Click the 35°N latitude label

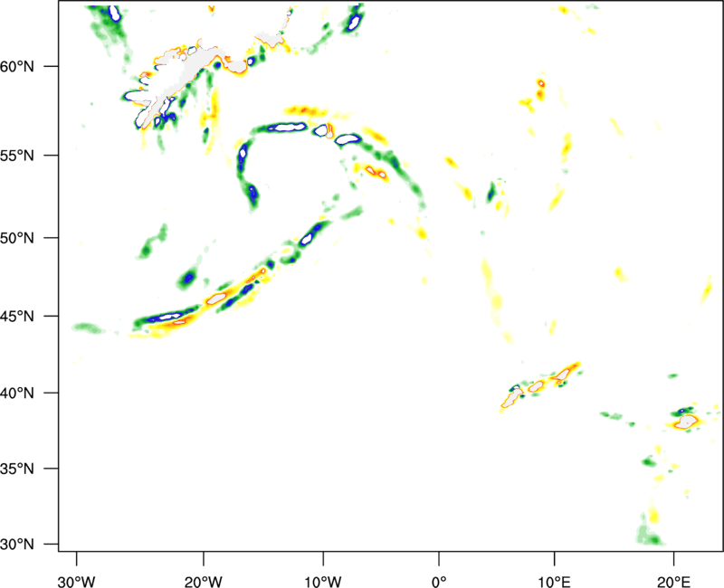tap(17, 469)
